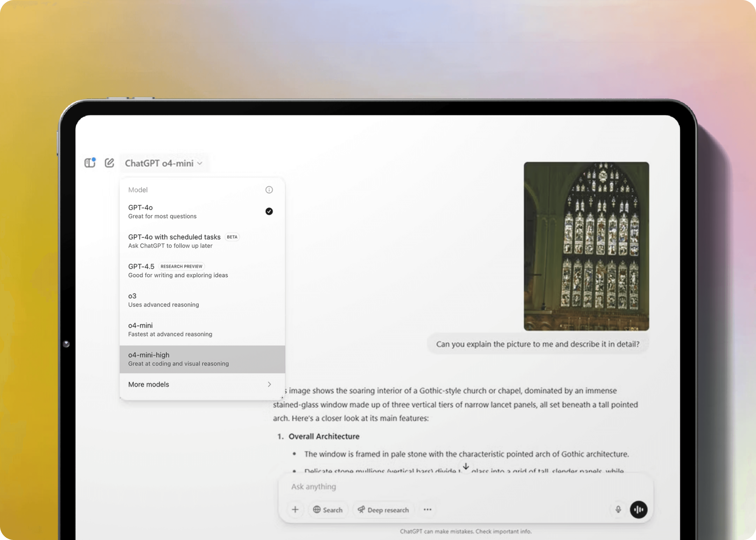This screenshot has width=756, height=540.
Task: Expand the More models submenu
Action: tap(202, 384)
